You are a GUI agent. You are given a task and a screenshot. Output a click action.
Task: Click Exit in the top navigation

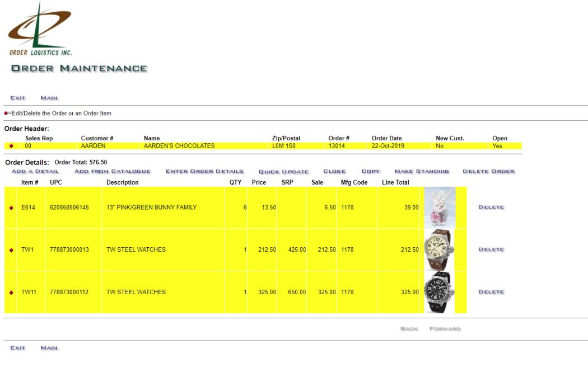(x=17, y=97)
